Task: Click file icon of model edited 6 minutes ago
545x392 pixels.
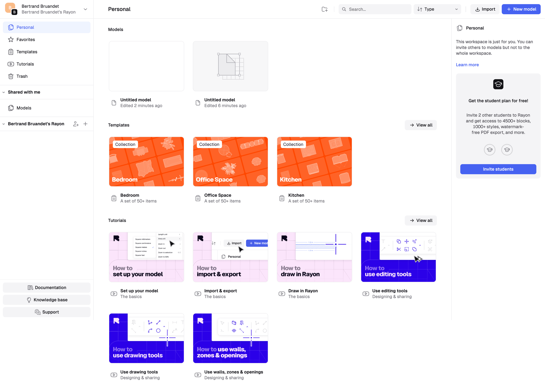Action: pos(198,103)
